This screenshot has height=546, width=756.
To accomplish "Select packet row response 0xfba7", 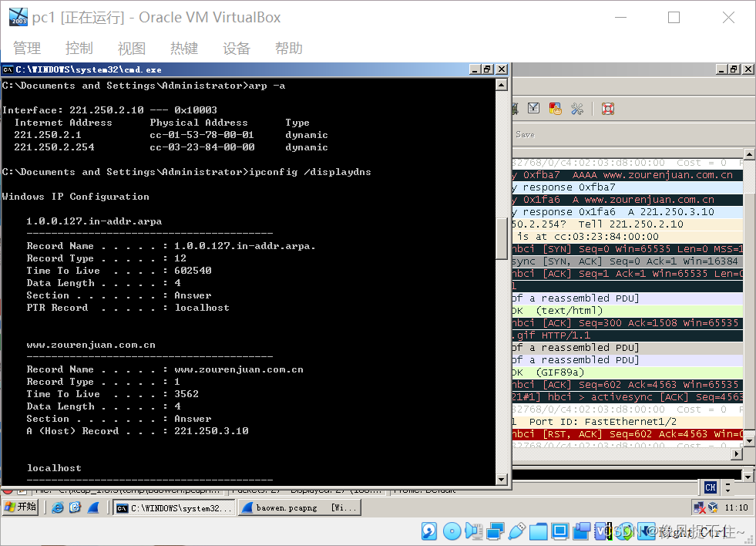I will pyautogui.click(x=627, y=187).
